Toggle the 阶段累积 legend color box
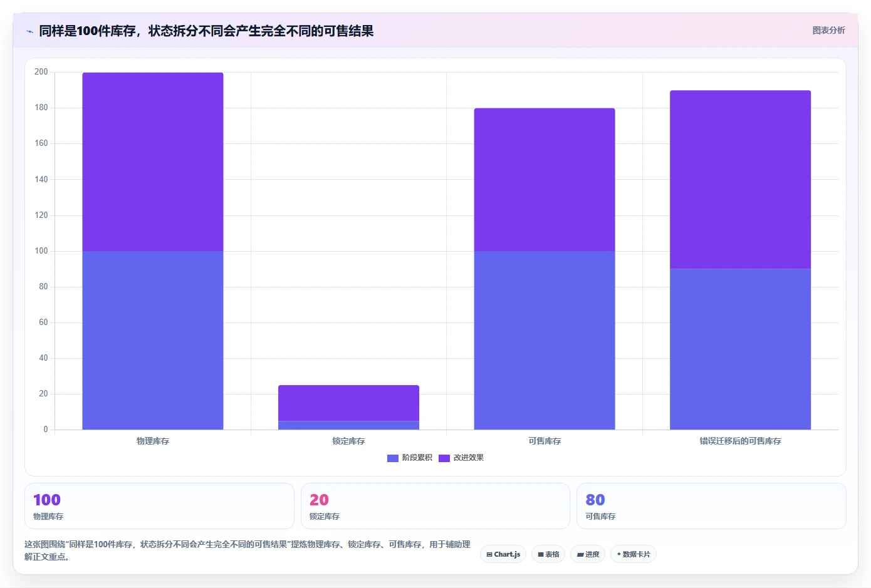 tap(393, 458)
